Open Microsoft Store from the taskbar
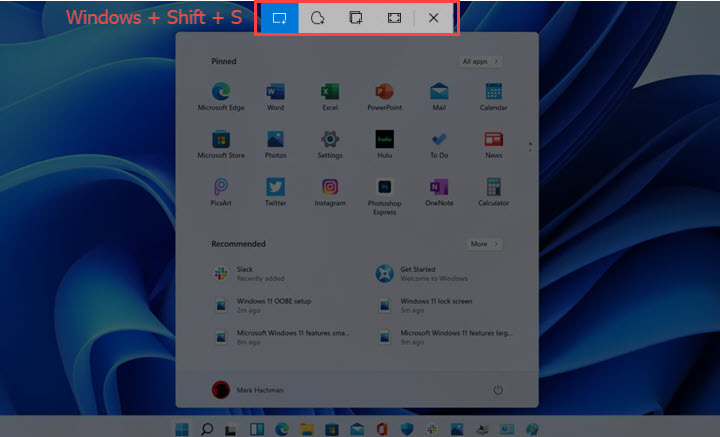 pos(332,430)
